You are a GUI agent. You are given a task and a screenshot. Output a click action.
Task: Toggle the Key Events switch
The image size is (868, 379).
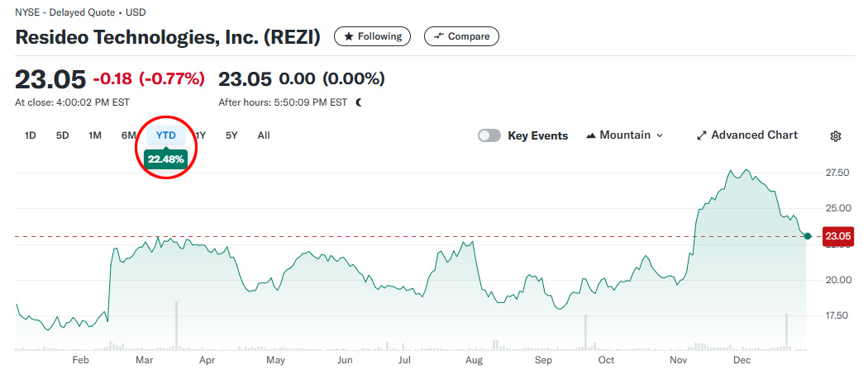point(489,135)
